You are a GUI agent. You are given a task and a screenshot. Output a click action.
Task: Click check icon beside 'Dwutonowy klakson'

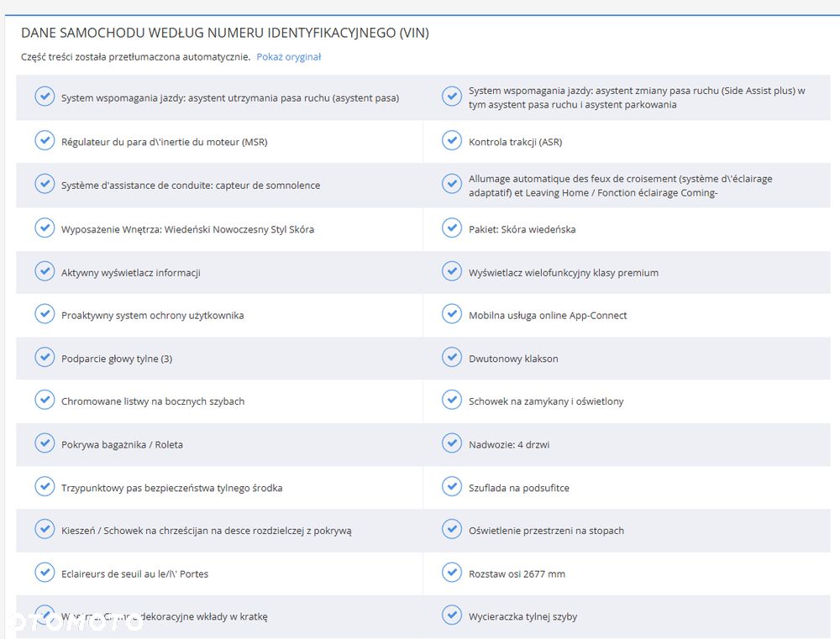[x=452, y=358]
